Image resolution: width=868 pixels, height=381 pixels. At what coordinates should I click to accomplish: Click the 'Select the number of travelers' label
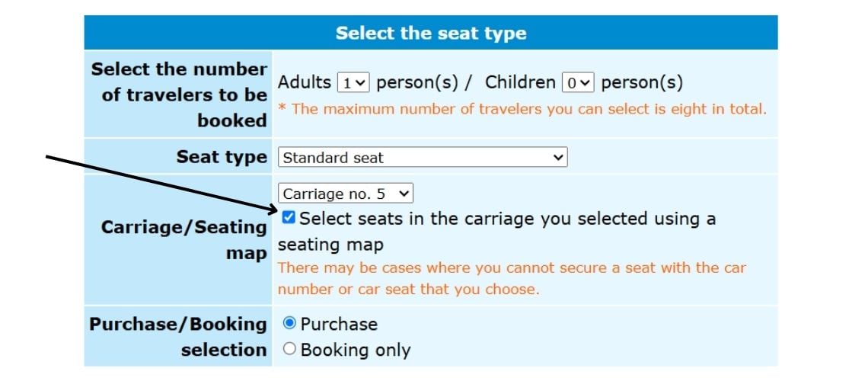click(179, 94)
